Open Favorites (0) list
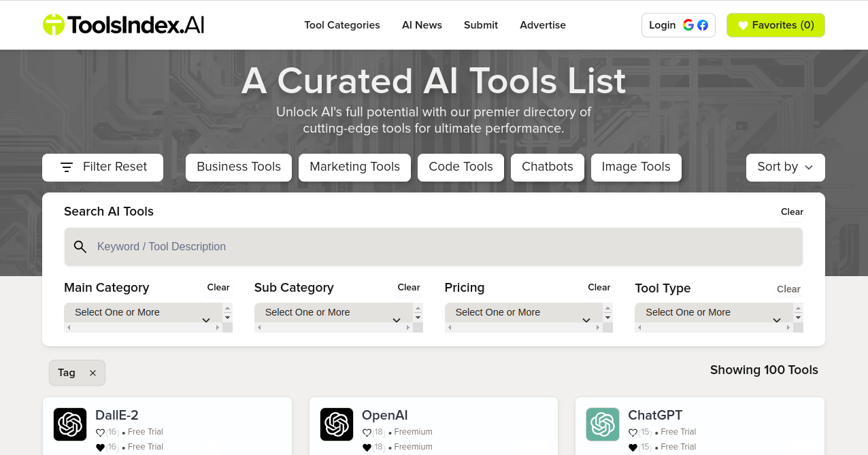This screenshot has width=868, height=455. point(775,25)
